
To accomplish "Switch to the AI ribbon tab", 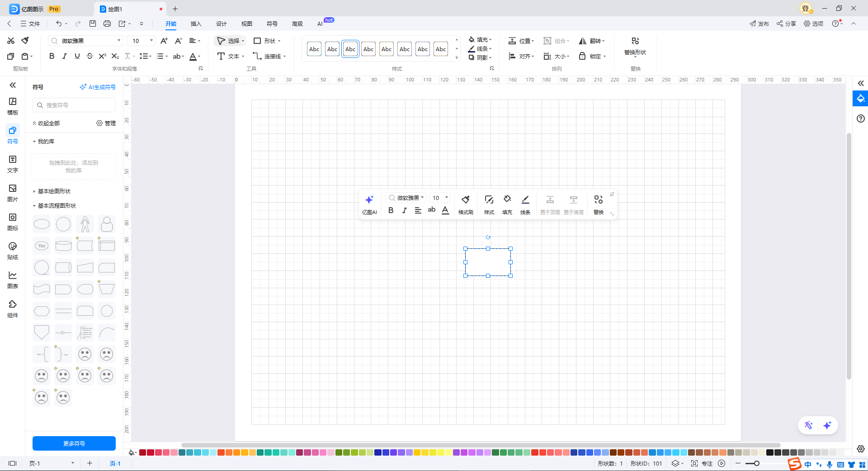I will [x=320, y=24].
